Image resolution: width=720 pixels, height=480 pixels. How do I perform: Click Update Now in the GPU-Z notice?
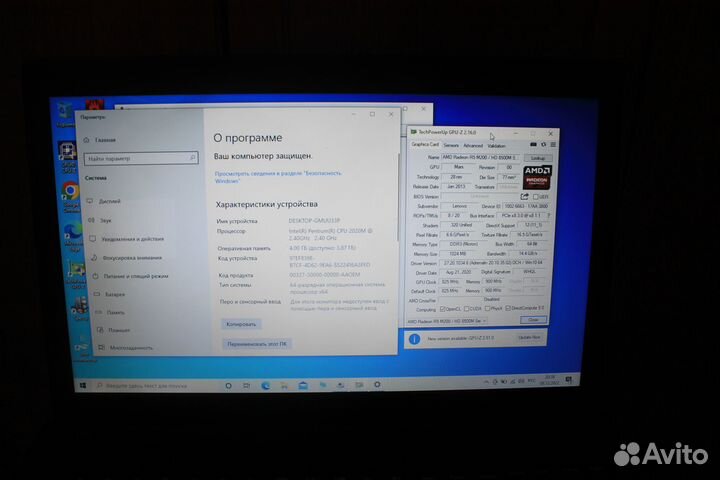529,338
